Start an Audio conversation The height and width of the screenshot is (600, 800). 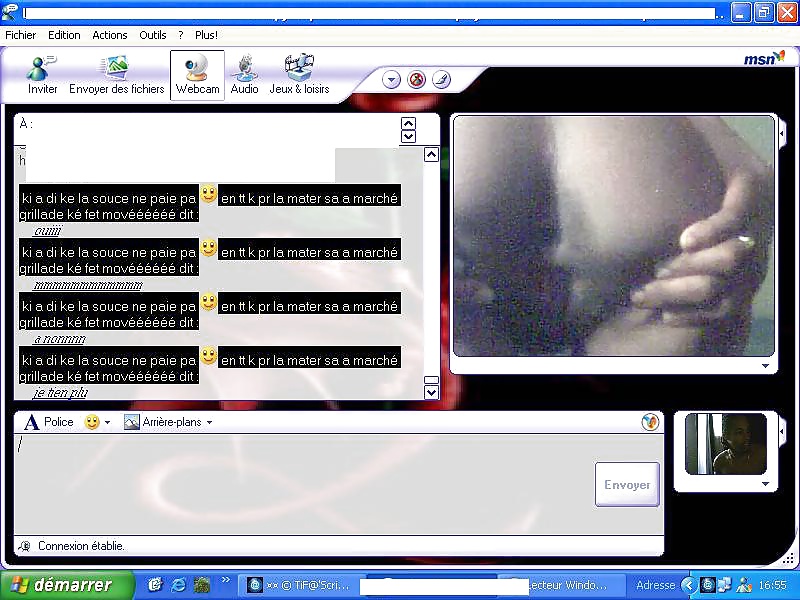pyautogui.click(x=244, y=75)
